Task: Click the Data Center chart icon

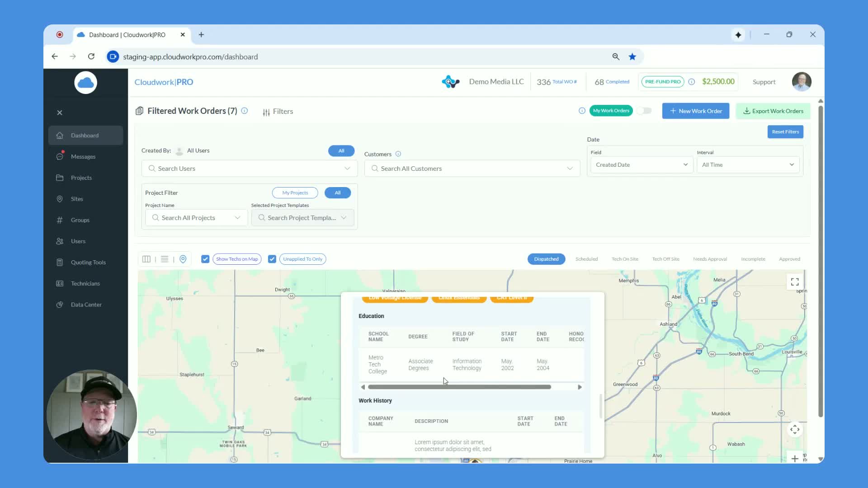Action: tap(60, 305)
